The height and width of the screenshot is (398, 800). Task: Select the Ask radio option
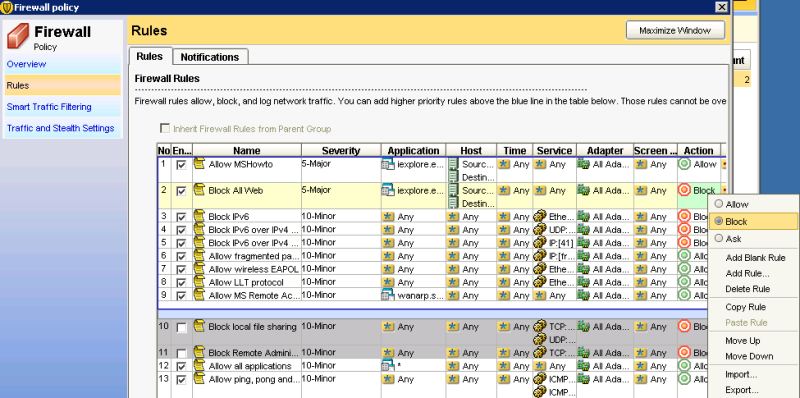pos(718,238)
